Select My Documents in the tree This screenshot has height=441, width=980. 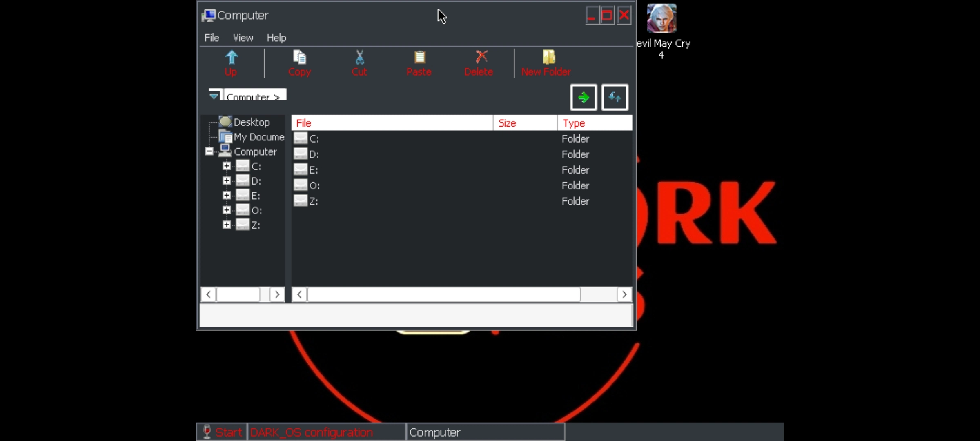259,137
